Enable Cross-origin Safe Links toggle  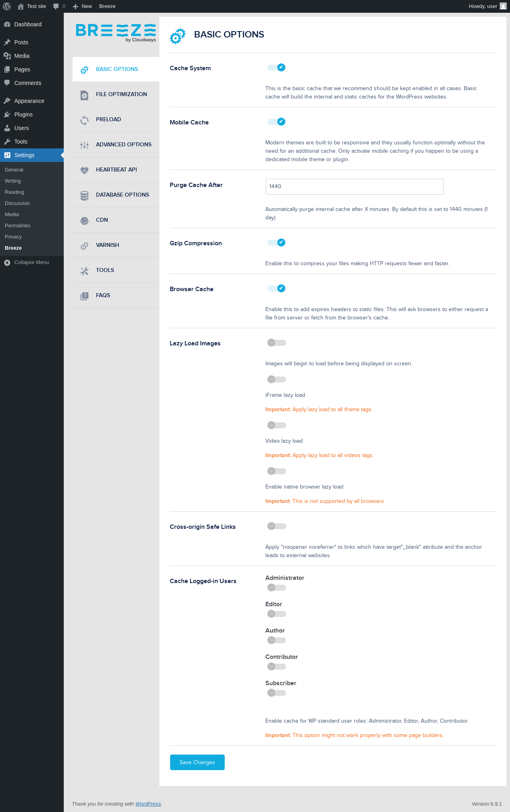pos(277,526)
